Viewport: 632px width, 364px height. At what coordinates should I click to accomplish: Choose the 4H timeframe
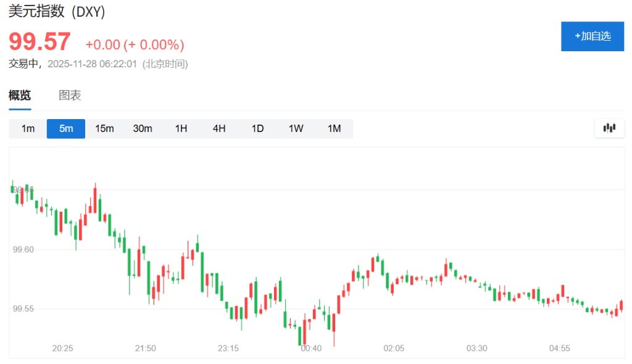[x=219, y=128]
